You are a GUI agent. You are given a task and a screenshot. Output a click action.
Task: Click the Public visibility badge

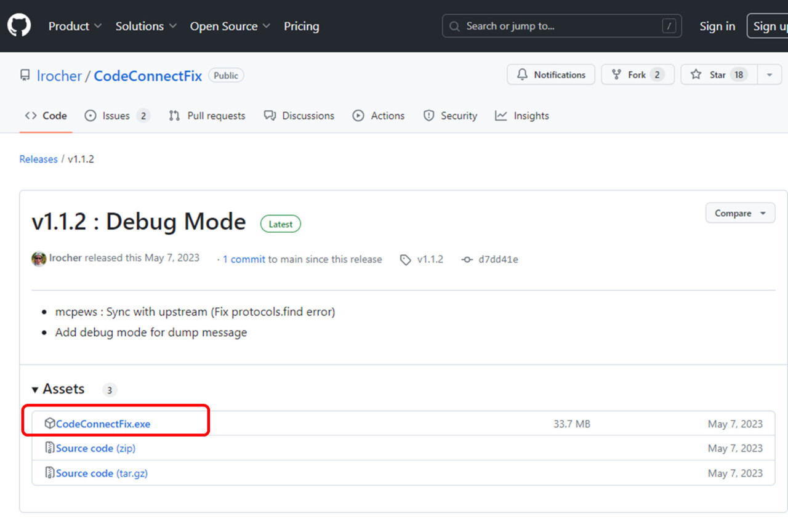tap(226, 75)
